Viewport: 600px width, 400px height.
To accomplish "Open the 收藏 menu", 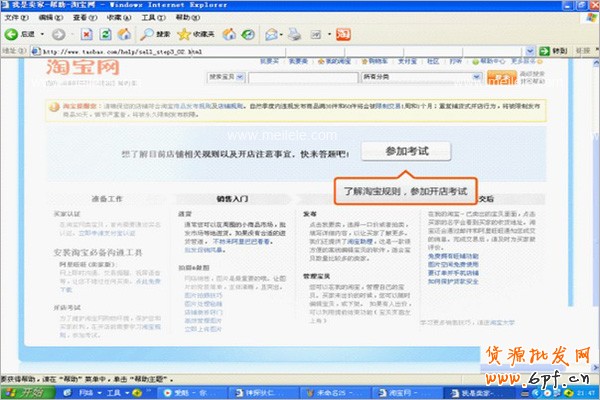I will coord(119,18).
